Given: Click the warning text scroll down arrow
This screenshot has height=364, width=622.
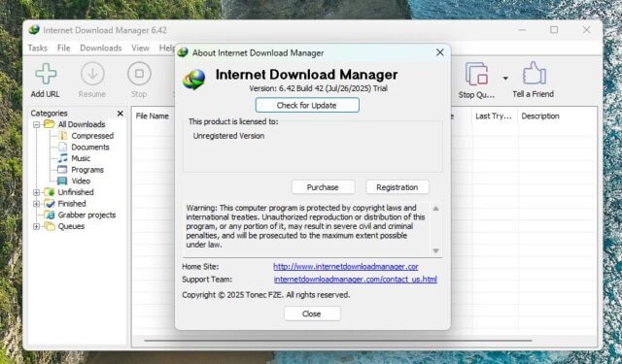Looking at the screenshot, I should pyautogui.click(x=436, y=250).
